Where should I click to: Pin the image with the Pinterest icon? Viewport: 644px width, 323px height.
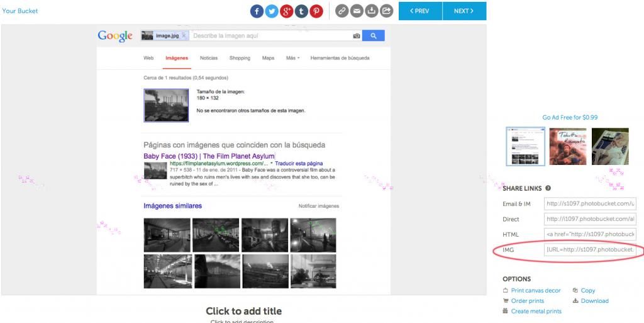point(316,11)
